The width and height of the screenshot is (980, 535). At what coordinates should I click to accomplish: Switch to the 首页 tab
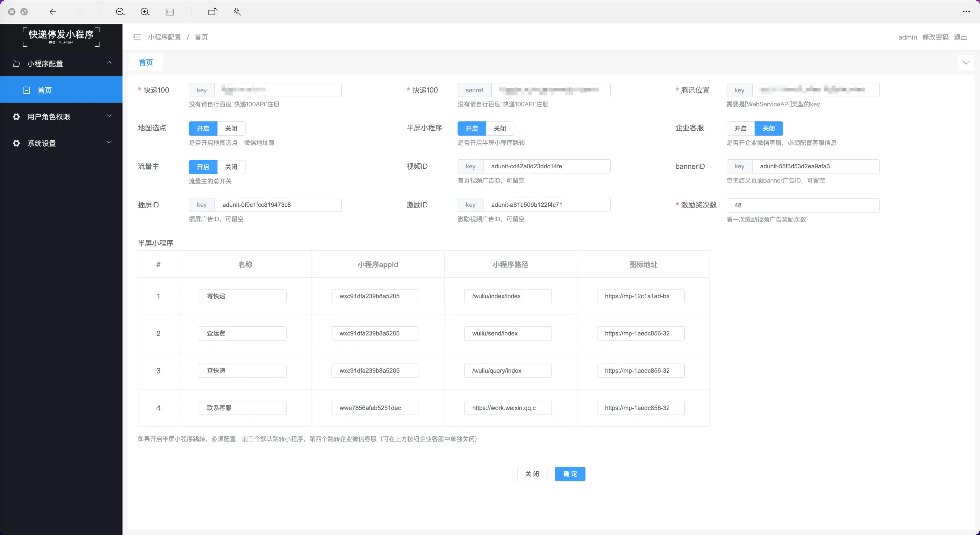(146, 62)
